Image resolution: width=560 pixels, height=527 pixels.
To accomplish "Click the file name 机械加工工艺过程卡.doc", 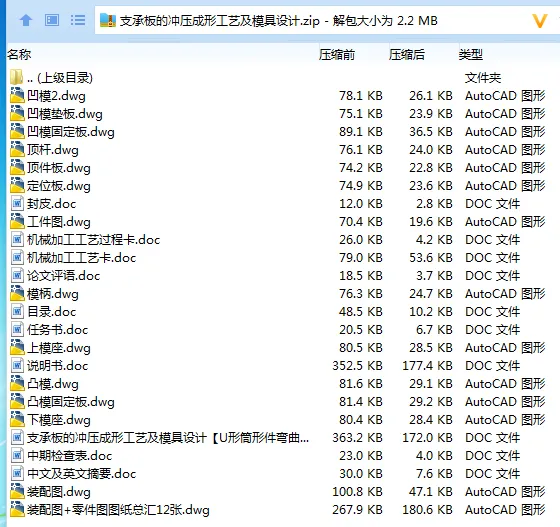I will [94, 240].
